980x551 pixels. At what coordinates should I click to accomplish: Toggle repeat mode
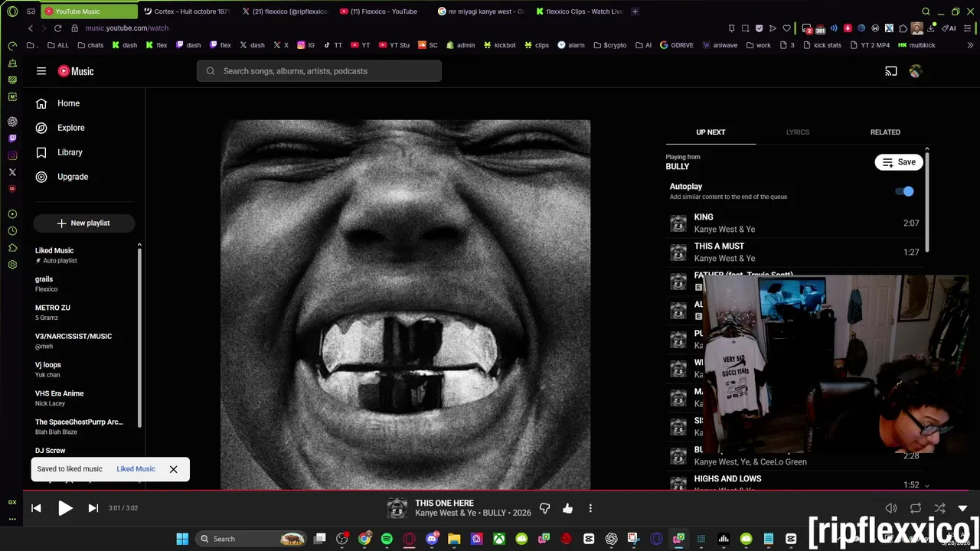[916, 508]
